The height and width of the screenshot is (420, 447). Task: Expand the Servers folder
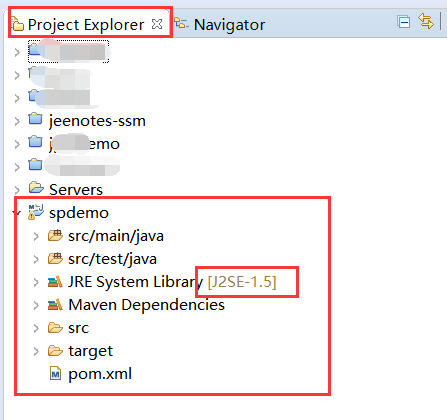pos(17,190)
